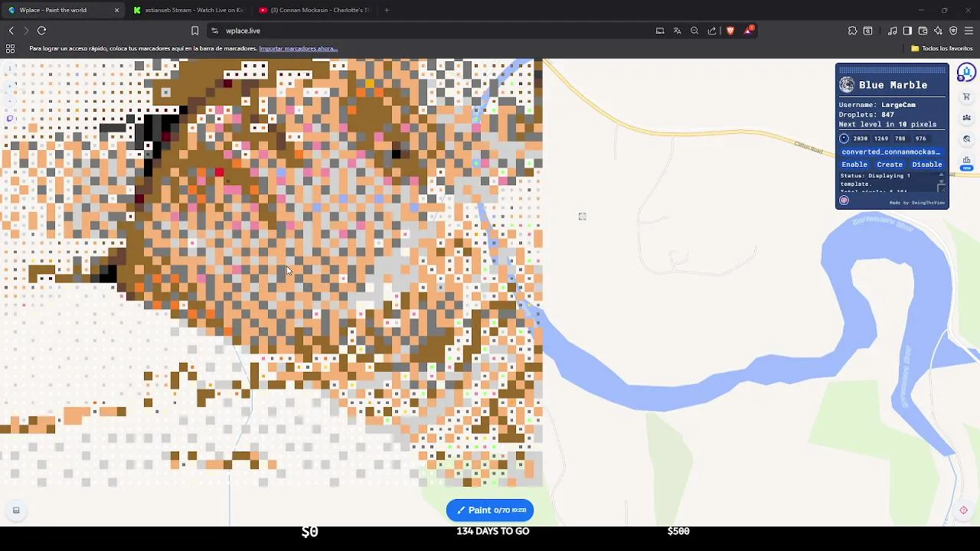Open the extensions puzzle icon
The width and height of the screenshot is (980, 551).
(852, 31)
